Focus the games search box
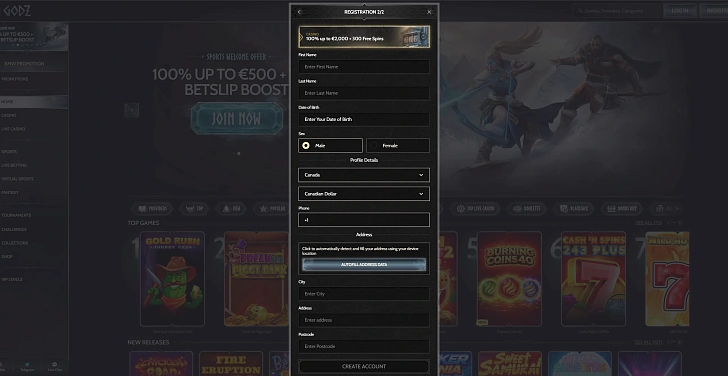 click(x=617, y=11)
